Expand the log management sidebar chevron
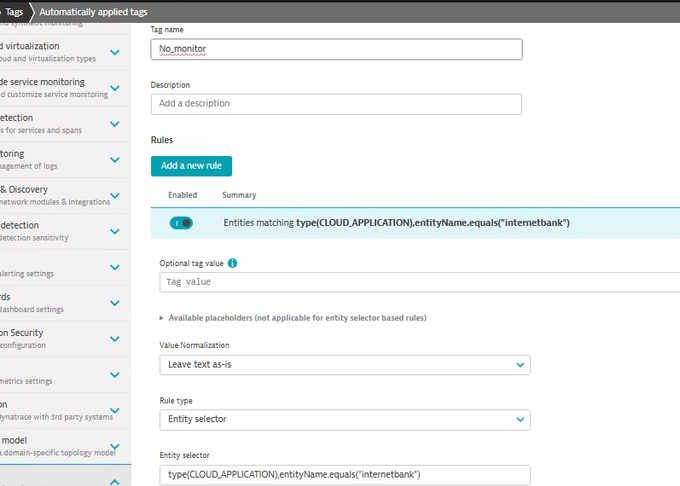 (115, 160)
